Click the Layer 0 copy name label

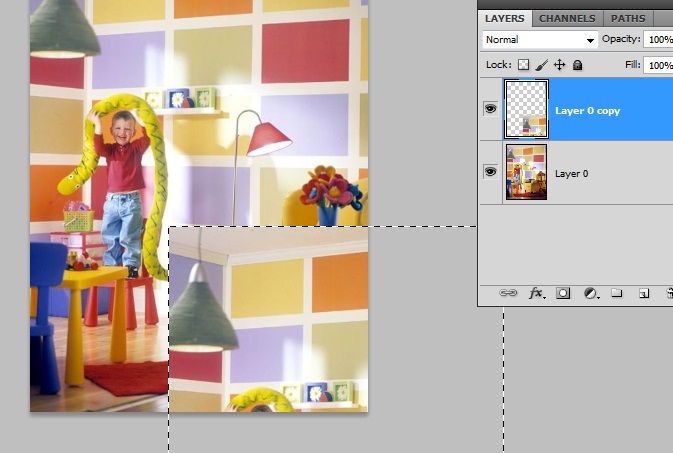coord(587,110)
